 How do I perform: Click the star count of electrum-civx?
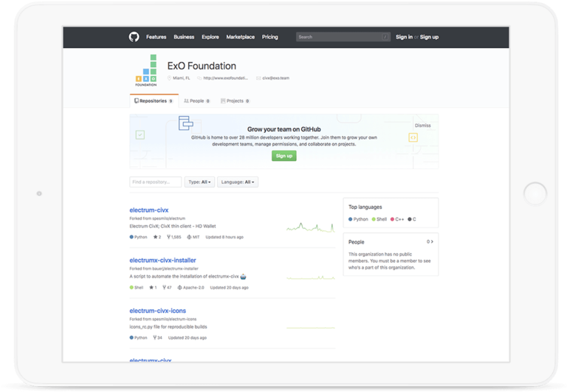[157, 237]
